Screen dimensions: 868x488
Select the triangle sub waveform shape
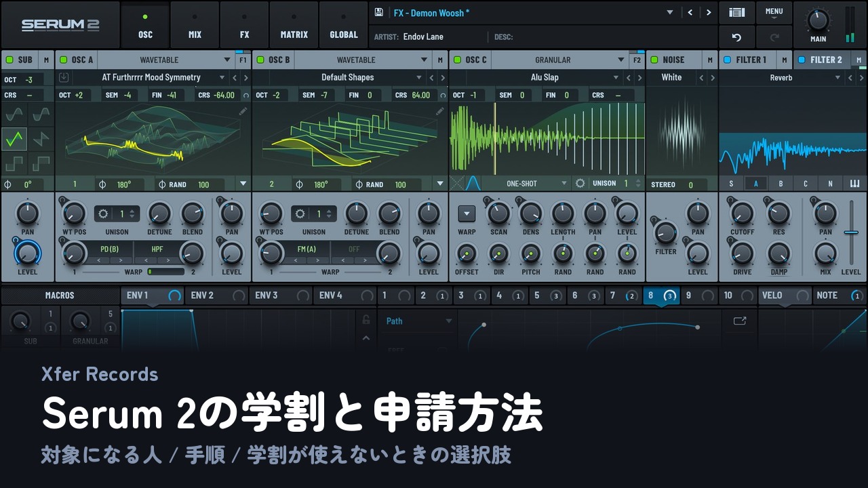coord(14,139)
